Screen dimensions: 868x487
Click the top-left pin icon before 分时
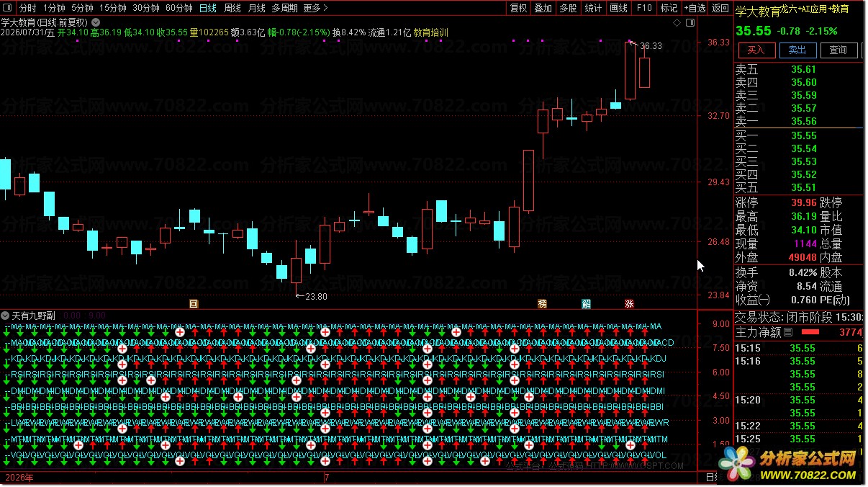(x=8, y=8)
